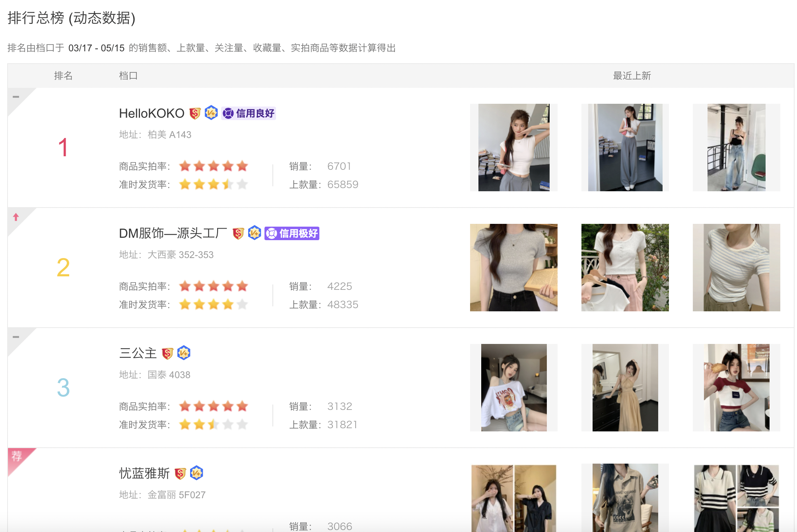The width and height of the screenshot is (797, 532).
Task: View DM服饰 gray t-shirt product thumbnail
Action: point(514,268)
